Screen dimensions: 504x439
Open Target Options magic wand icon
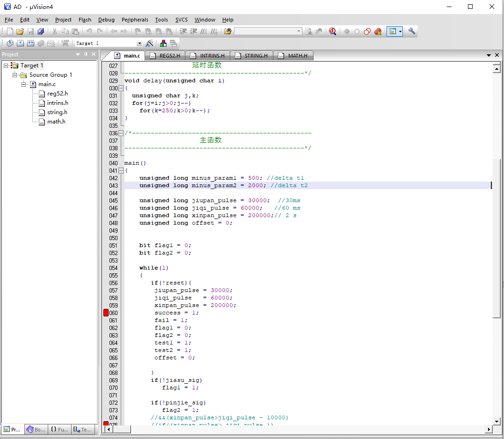149,43
